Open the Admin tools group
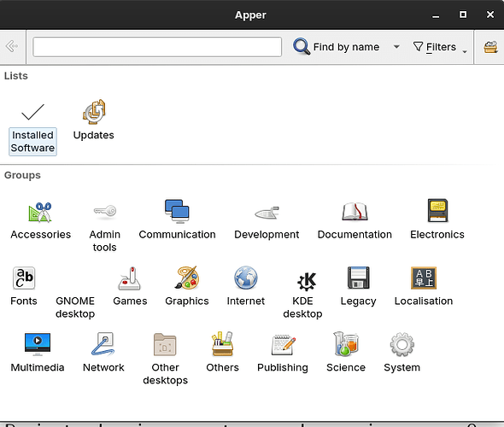The image size is (504, 427). point(105,226)
